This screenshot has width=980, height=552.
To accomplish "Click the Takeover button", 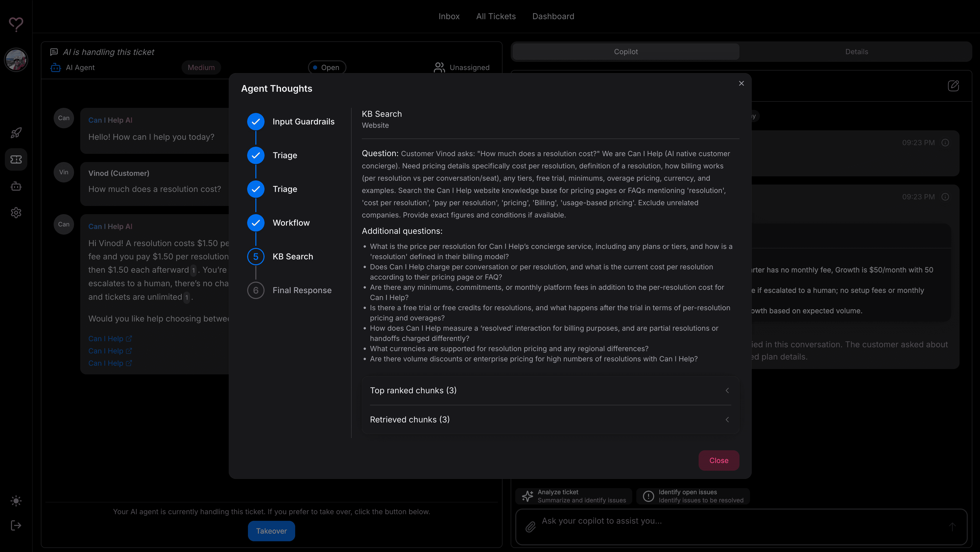I will pyautogui.click(x=271, y=531).
